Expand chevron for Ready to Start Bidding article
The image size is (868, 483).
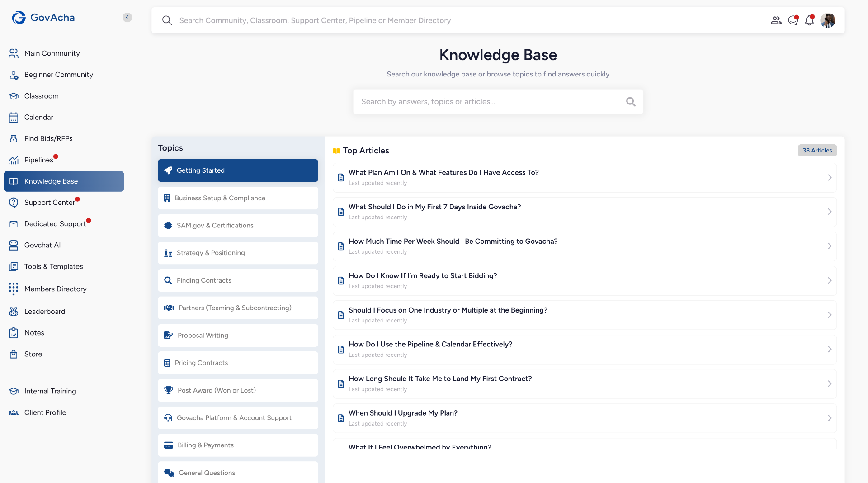coord(830,281)
